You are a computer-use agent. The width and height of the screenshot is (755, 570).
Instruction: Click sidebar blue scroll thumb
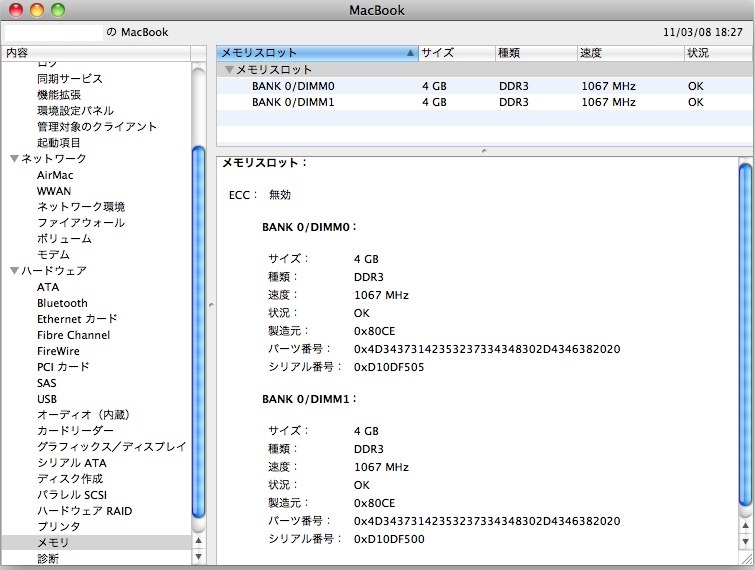(198, 332)
